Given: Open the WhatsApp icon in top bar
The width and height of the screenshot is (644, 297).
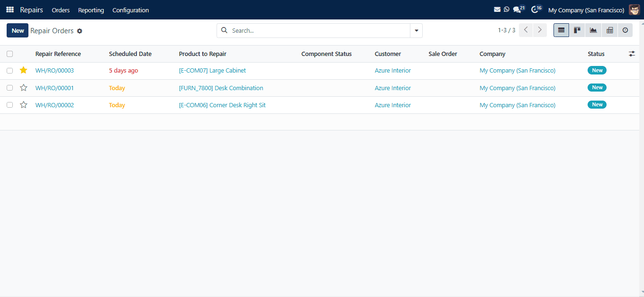Looking at the screenshot, I should (507, 9).
